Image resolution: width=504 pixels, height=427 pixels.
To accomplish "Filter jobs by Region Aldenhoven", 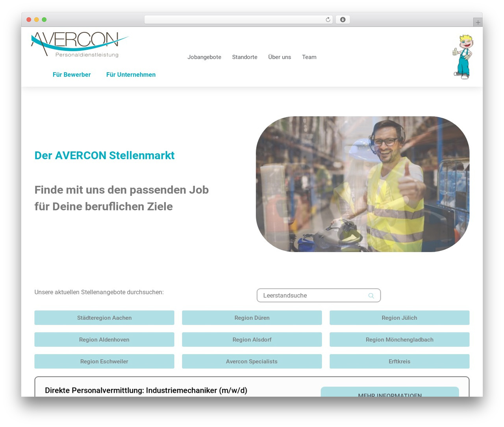I will click(x=104, y=340).
